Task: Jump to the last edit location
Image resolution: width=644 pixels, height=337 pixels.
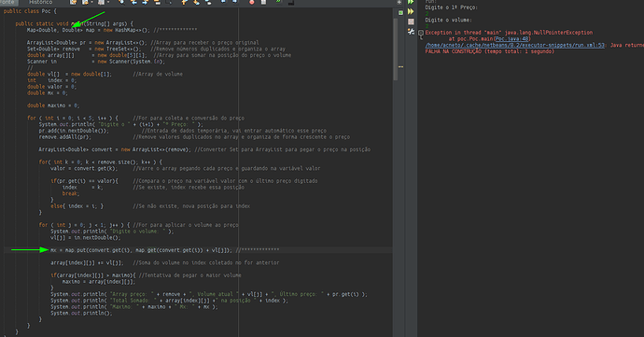Action: (x=73, y=2)
